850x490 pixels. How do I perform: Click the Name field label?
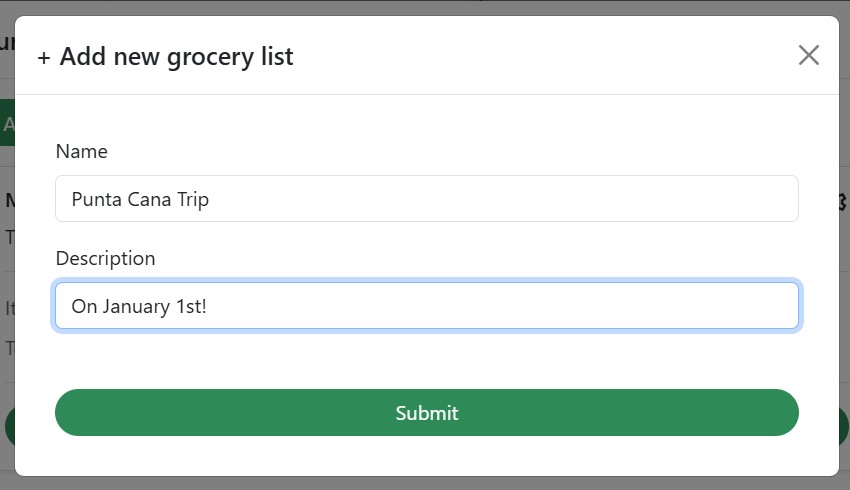point(82,151)
